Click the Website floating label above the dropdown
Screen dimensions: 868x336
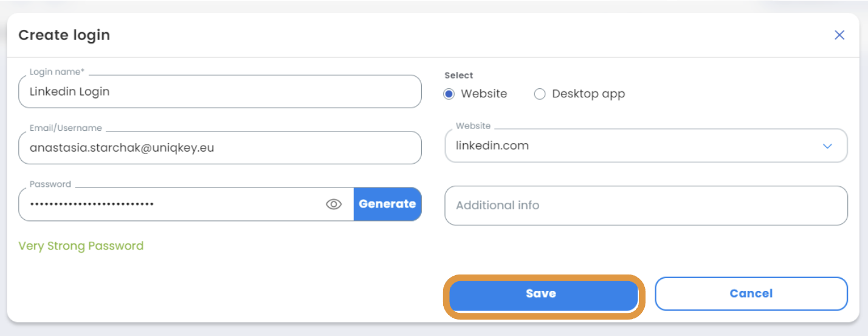click(x=473, y=125)
